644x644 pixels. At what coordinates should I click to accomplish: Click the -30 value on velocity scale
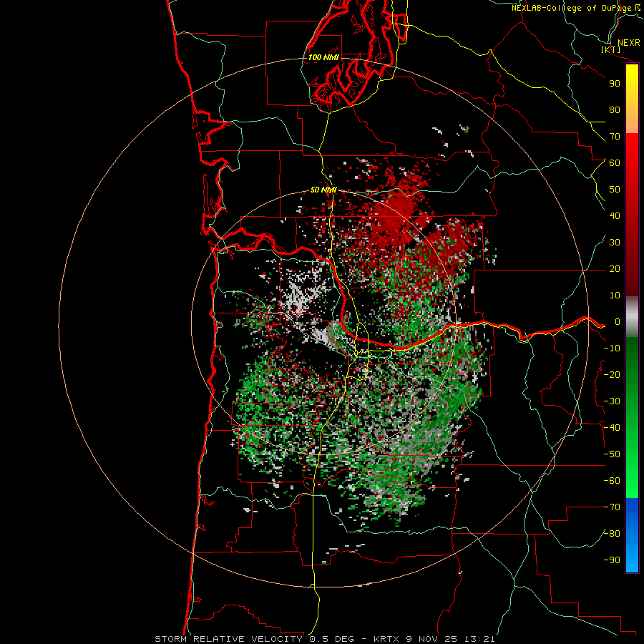[x=612, y=401]
